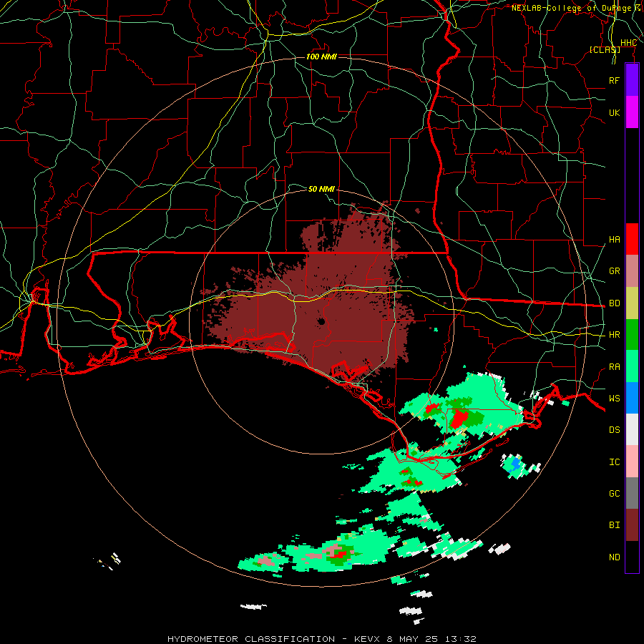The height and width of the screenshot is (644, 644).
Task: Click the RF purple legend swatch
Action: 632,80
